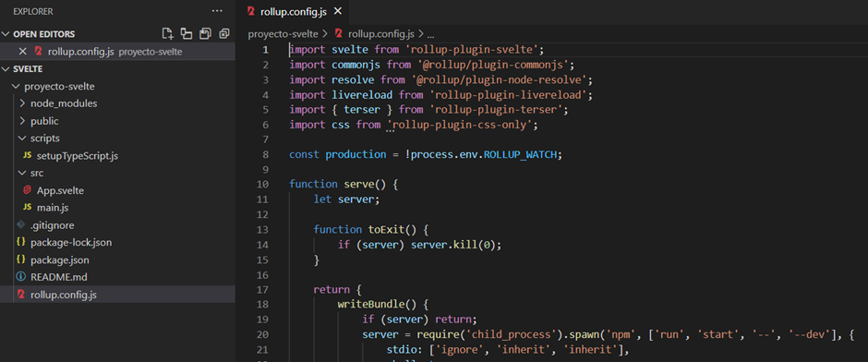Select rollup.config.js in the file tree
868x362 pixels.
tap(117, 294)
